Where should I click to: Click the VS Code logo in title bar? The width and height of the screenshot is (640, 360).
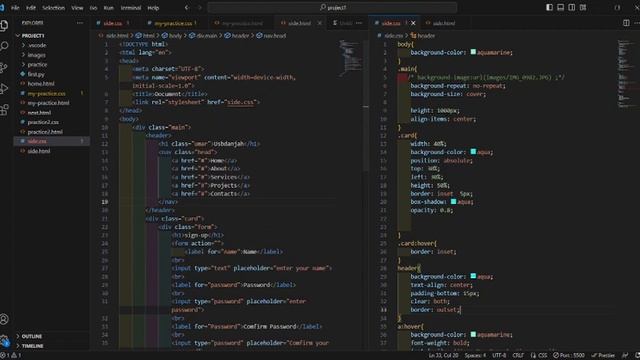pyautogui.click(x=2, y=7)
